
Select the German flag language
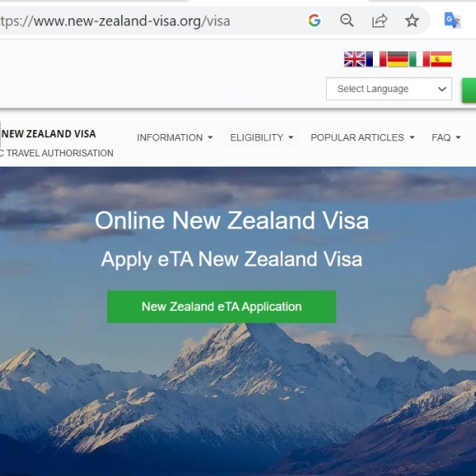coord(398,59)
